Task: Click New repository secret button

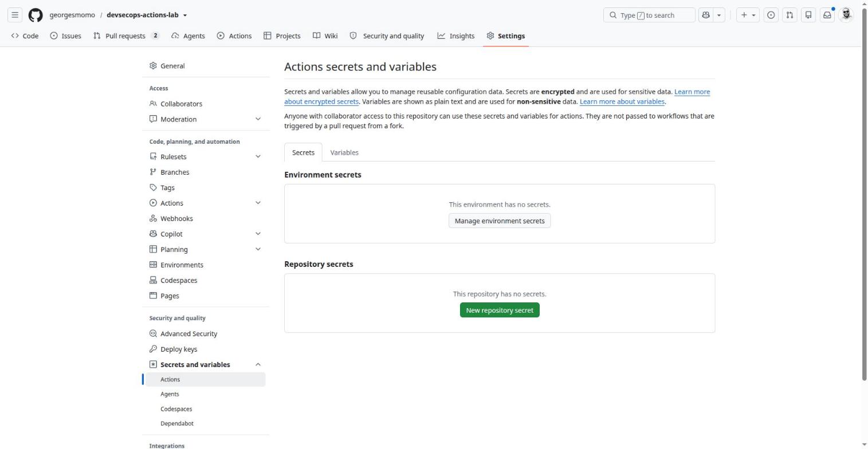Action: [500, 310]
